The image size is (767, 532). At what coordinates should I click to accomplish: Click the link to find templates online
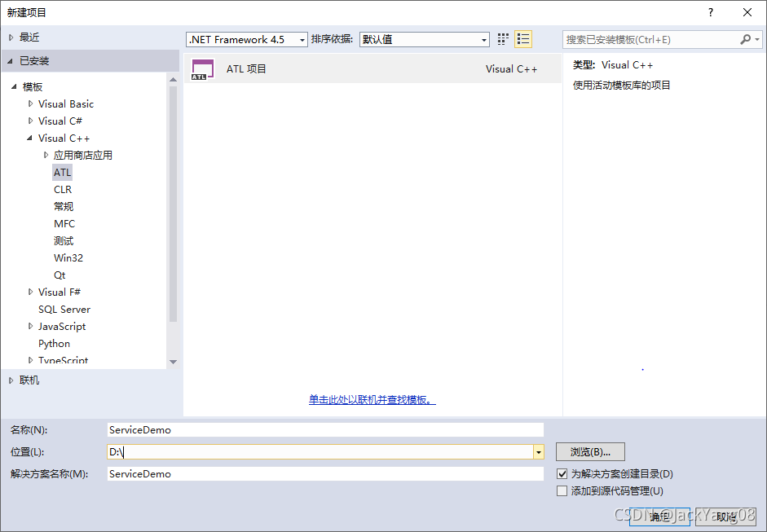point(372,399)
